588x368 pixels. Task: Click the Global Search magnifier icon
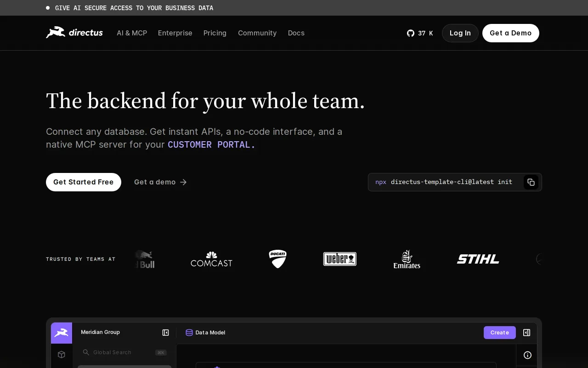[x=86, y=352]
